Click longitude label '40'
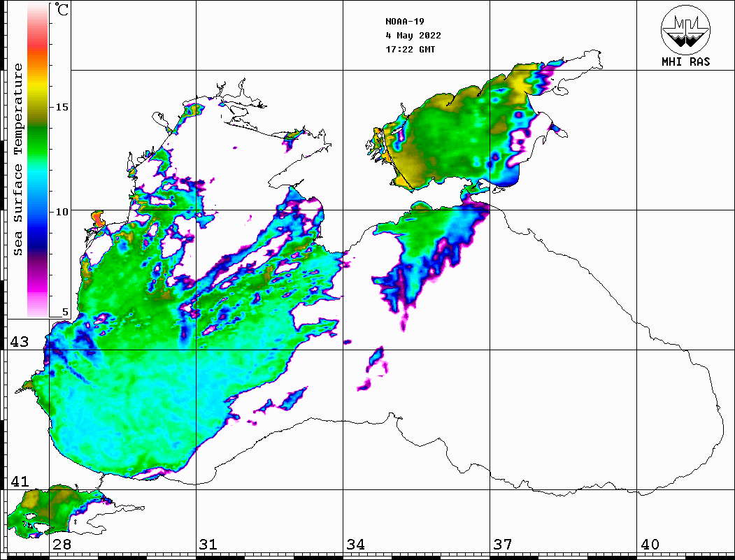Viewport: 735px width, 560px height. tap(650, 545)
